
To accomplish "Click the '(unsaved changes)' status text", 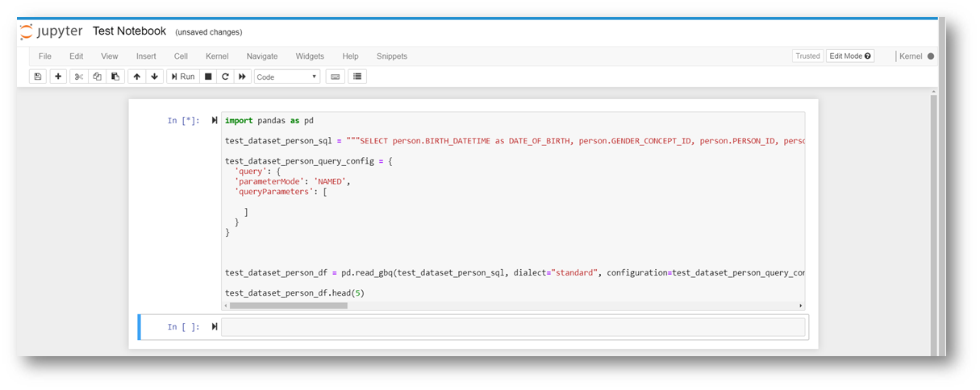I will click(x=209, y=32).
